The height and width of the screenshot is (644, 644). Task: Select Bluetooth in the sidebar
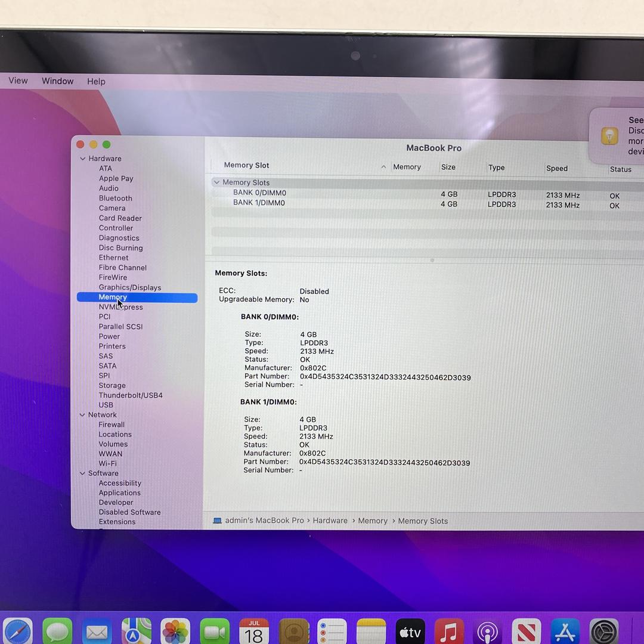[x=116, y=198]
